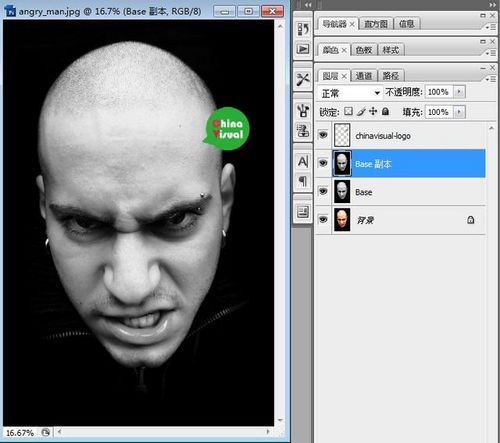Collapse the panel dock to icons
The height and width of the screenshot is (443, 500).
point(492,5)
